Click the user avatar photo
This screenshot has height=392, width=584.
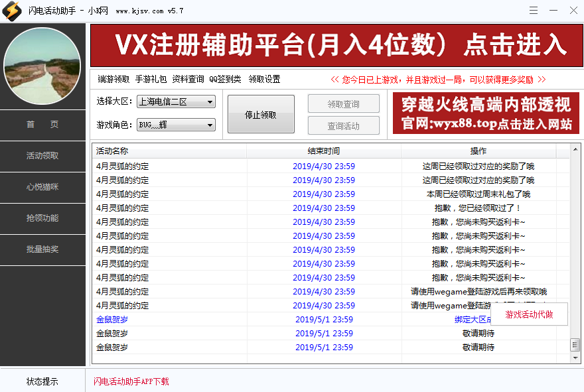pos(42,65)
